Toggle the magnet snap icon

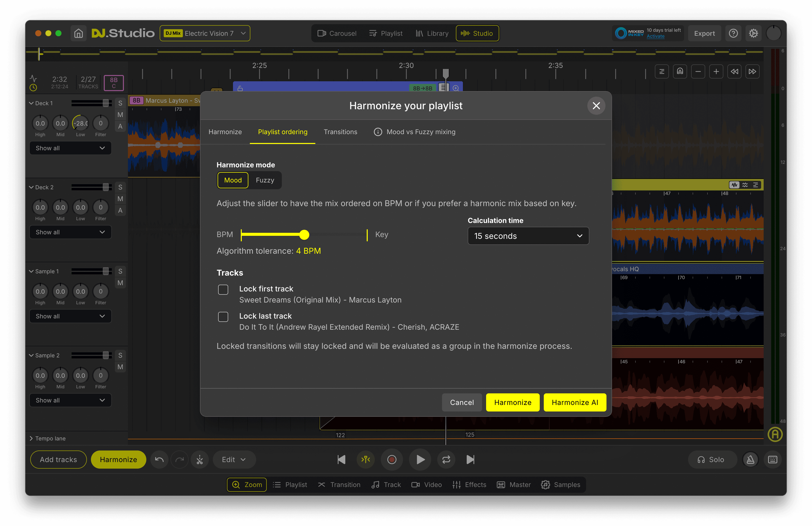[680, 71]
